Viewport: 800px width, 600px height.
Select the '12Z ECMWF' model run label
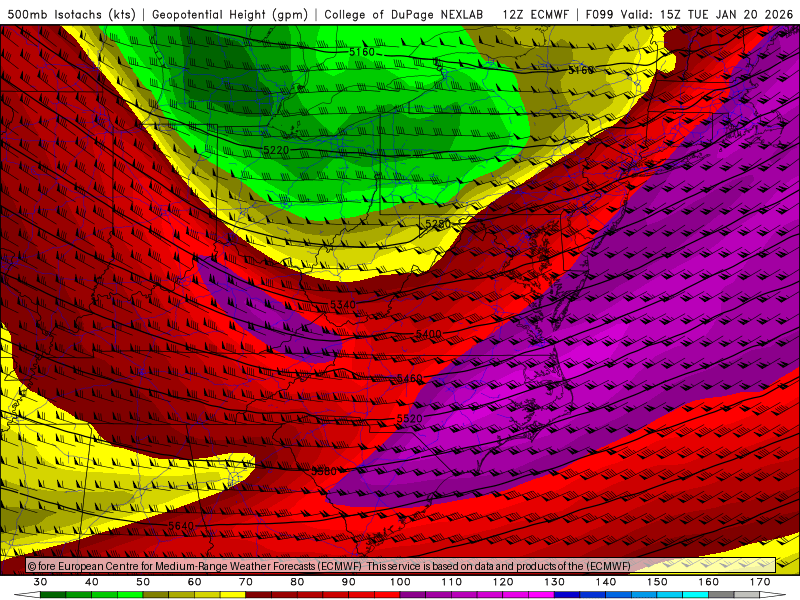535,14
